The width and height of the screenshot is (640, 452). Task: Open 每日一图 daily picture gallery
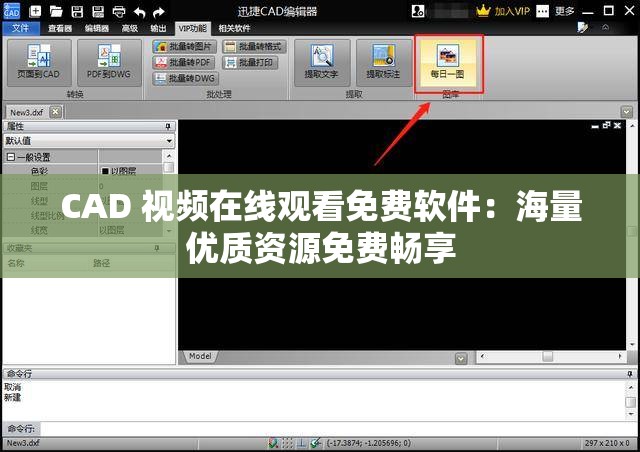pos(448,62)
